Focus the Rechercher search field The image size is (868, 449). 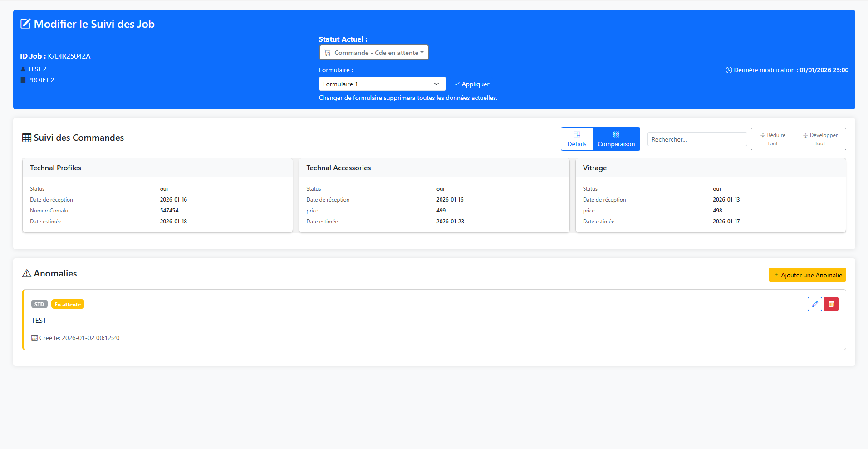pyautogui.click(x=696, y=139)
